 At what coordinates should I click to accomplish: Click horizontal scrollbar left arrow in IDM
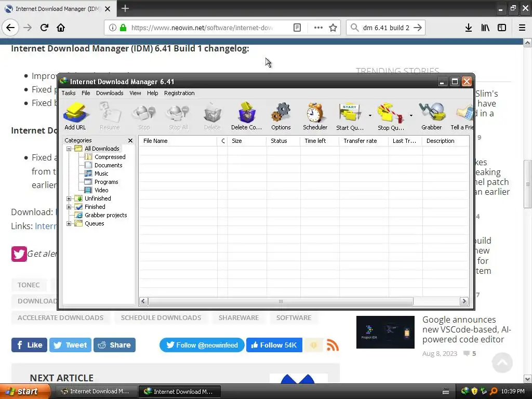coord(143,301)
